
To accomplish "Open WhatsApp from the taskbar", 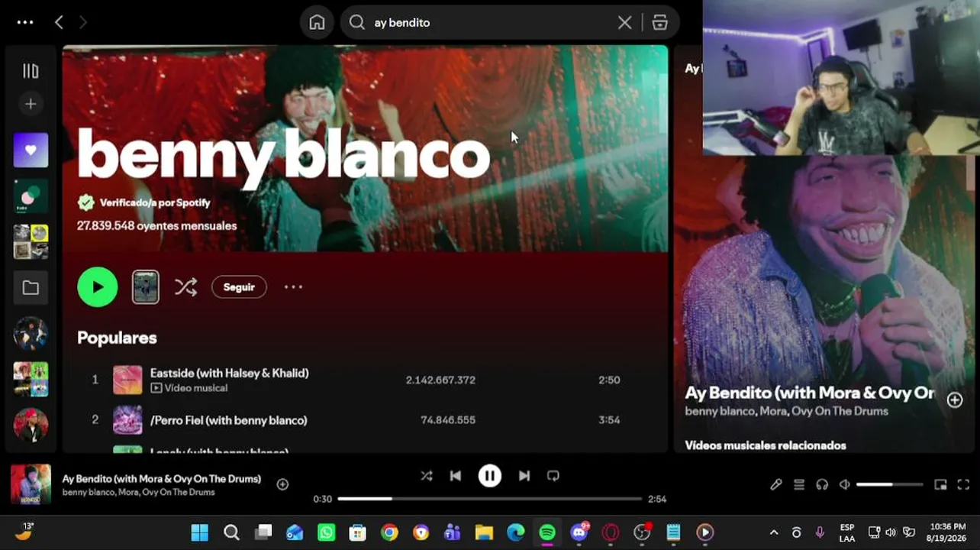I will (x=326, y=532).
